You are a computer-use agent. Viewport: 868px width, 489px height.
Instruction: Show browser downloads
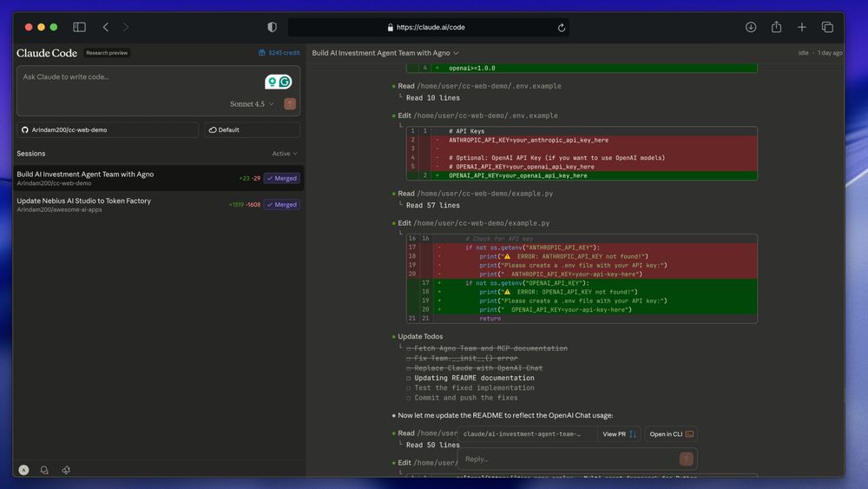[x=751, y=27]
